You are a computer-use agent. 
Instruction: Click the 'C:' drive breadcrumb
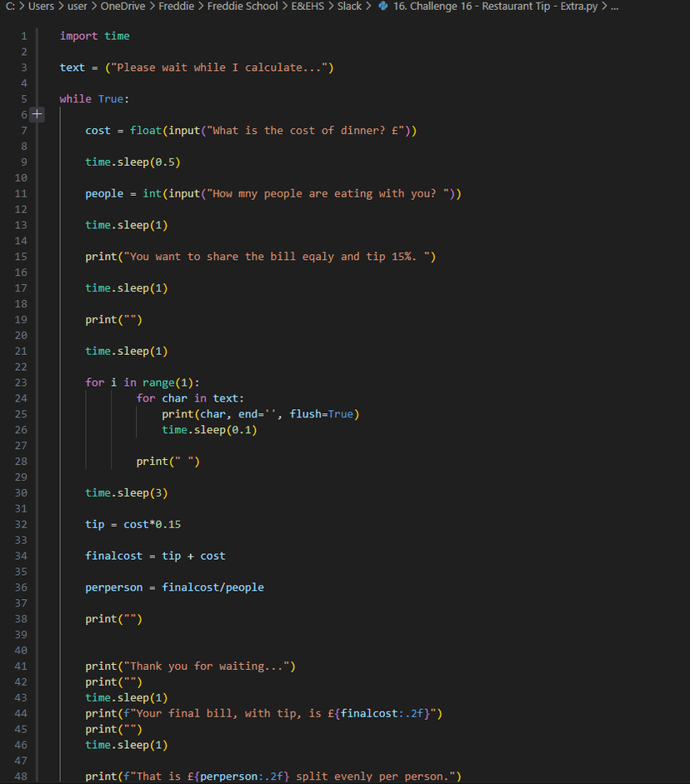9,7
